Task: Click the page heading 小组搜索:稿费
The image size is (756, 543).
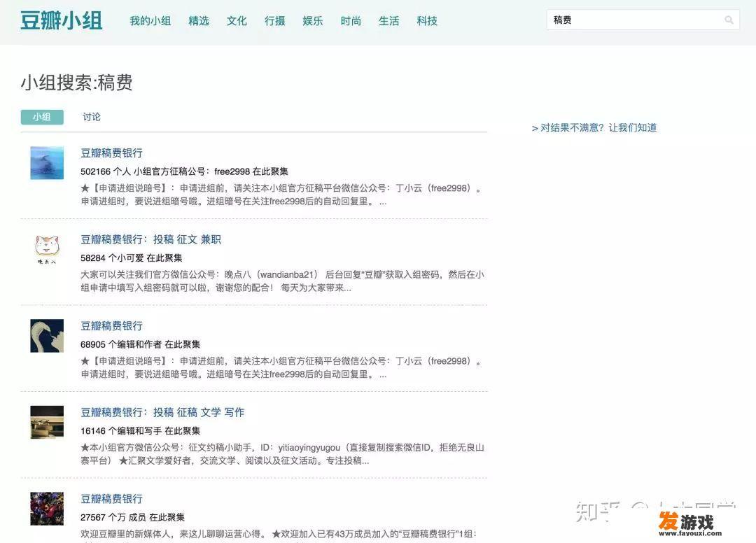Action: (x=76, y=83)
